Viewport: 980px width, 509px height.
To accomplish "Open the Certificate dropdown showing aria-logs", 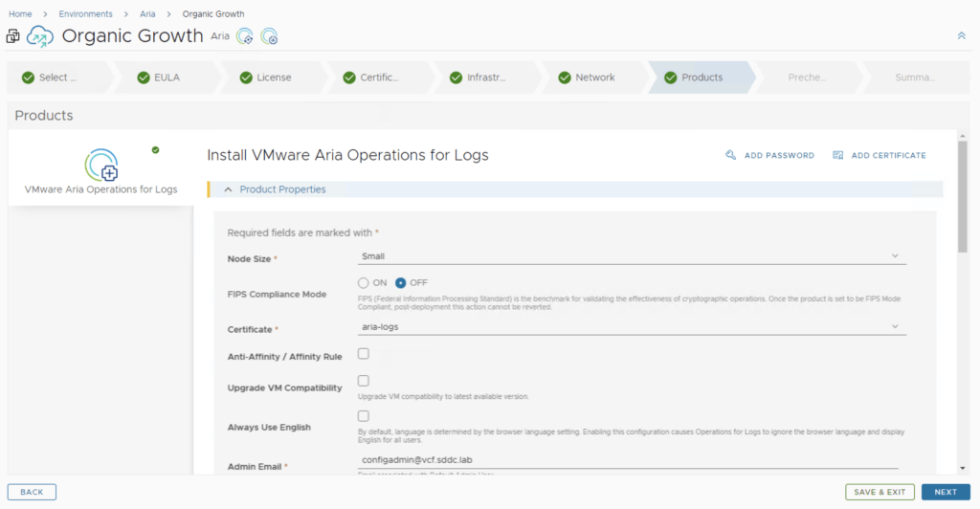I will [x=631, y=327].
